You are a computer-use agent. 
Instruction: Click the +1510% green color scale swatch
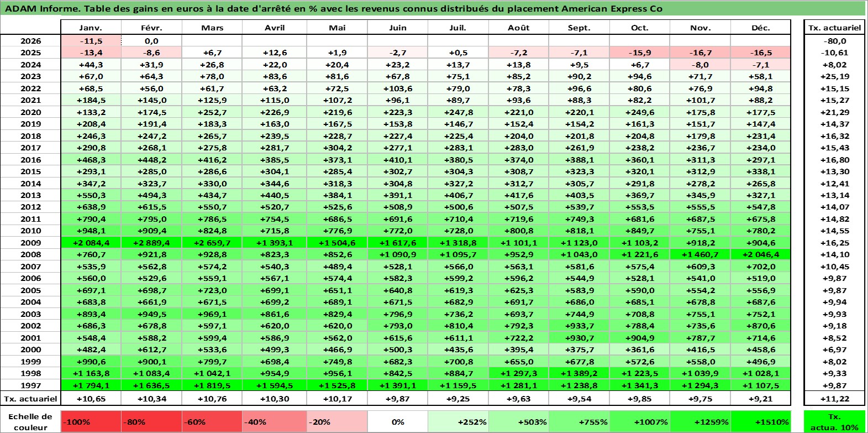(x=761, y=421)
